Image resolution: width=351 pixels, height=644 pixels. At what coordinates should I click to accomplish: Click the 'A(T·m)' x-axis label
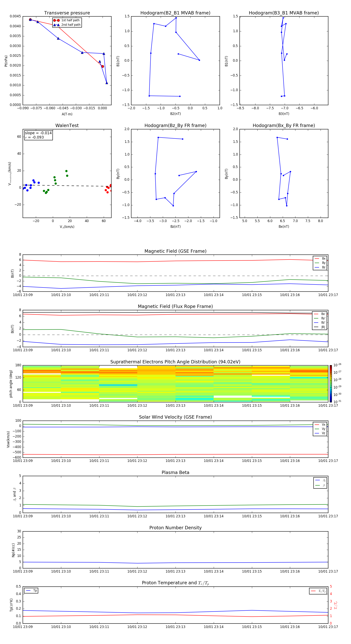tap(67, 114)
